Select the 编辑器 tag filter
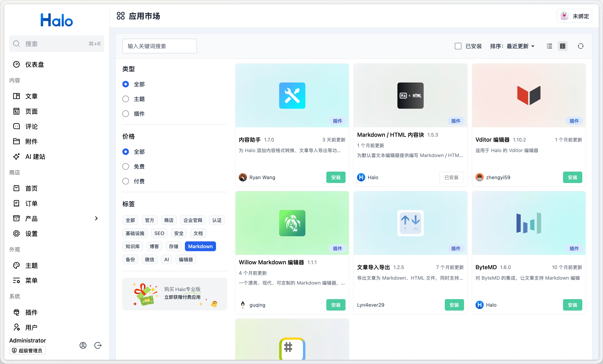 pyautogui.click(x=186, y=260)
